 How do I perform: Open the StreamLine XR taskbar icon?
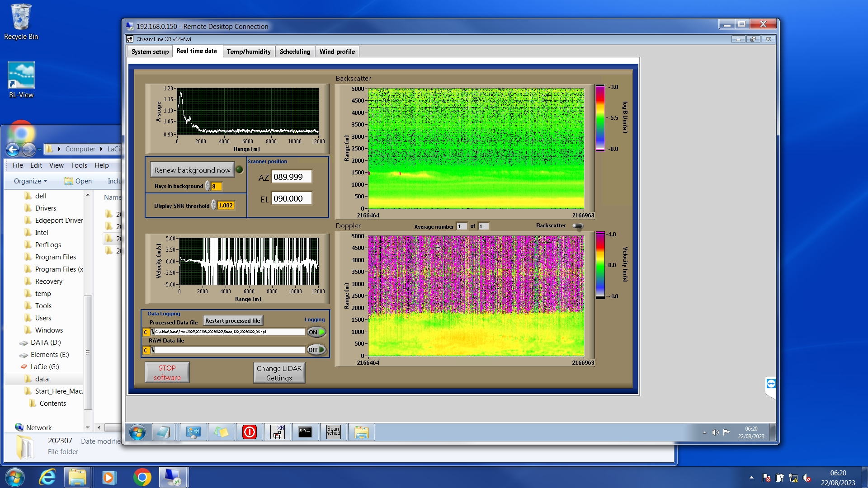(278, 432)
